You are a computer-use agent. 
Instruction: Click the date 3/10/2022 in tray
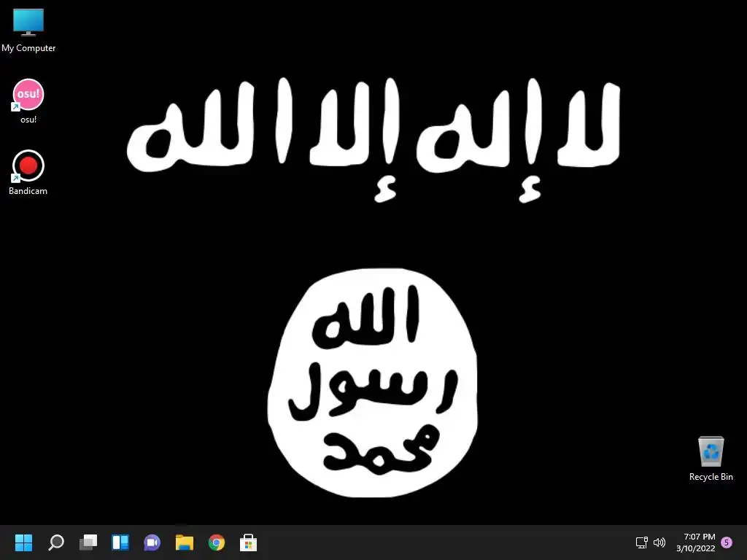[x=695, y=548]
